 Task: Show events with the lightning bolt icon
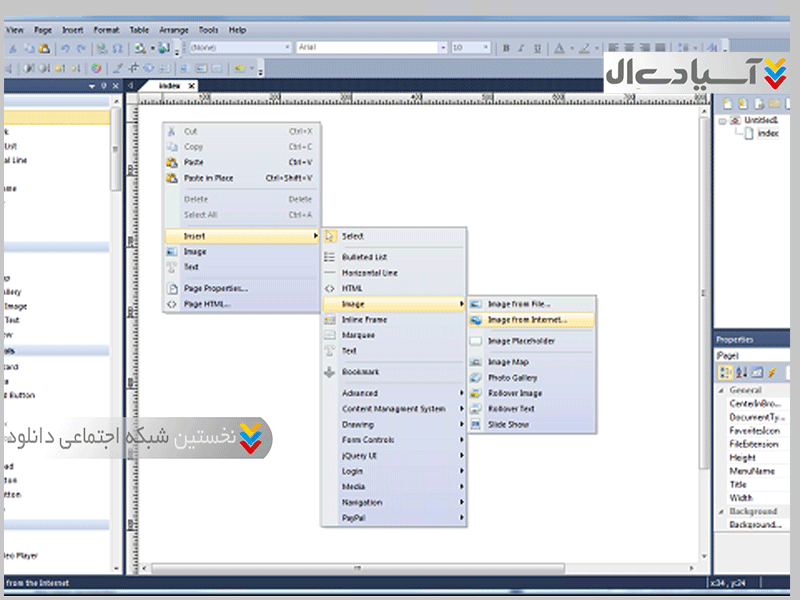pos(771,372)
